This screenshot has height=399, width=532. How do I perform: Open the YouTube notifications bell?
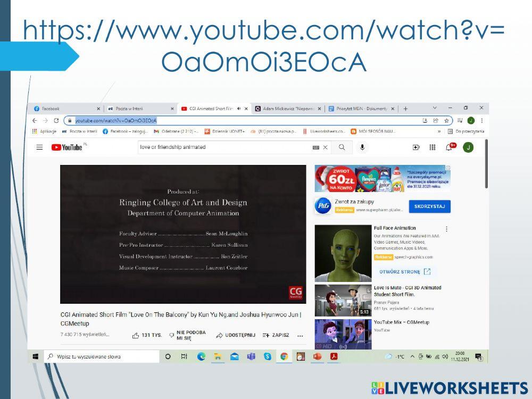[x=450, y=147]
